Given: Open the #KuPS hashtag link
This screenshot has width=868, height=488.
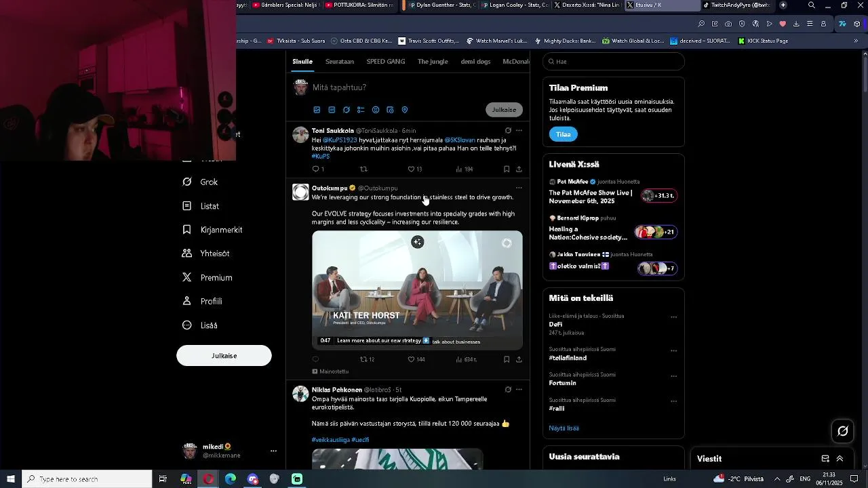Looking at the screenshot, I should point(321,157).
